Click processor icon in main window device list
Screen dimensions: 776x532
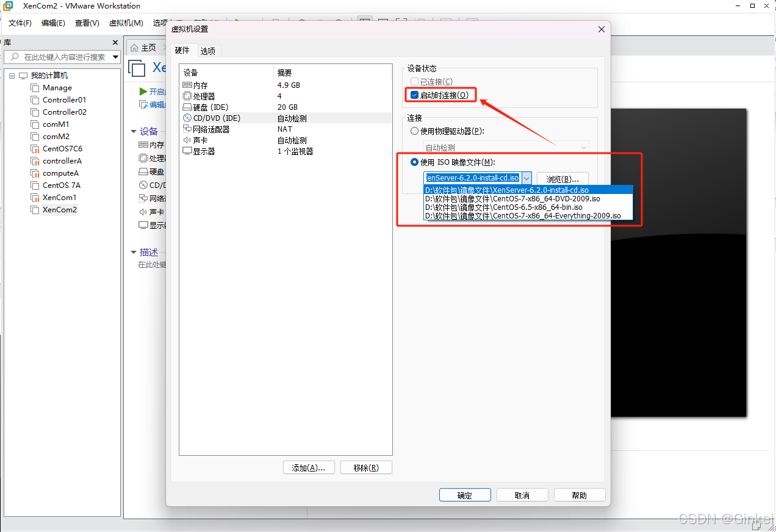[x=143, y=158]
